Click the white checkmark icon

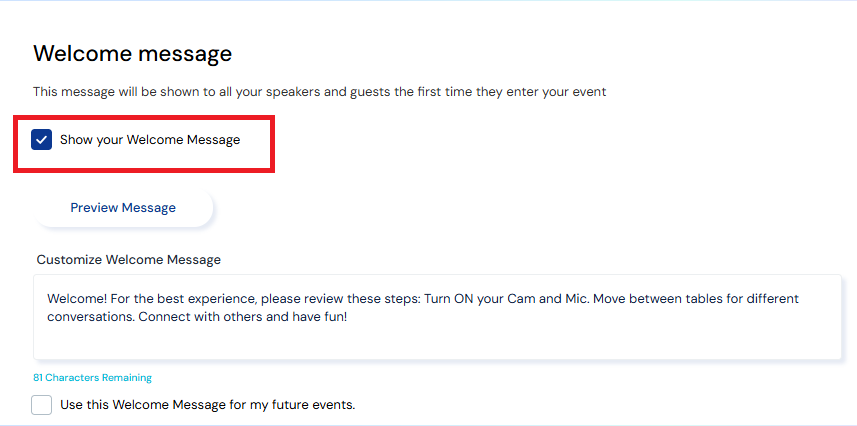click(x=42, y=140)
